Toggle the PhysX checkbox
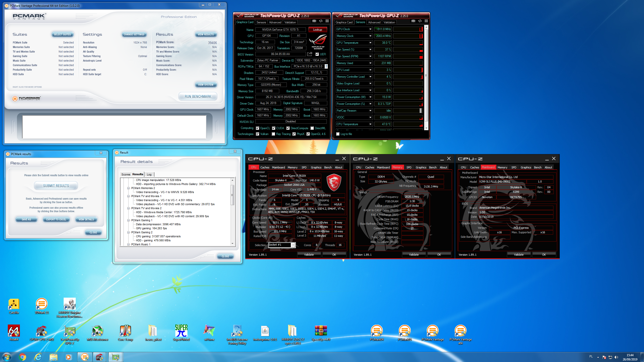This screenshot has height=362, width=644. click(294, 134)
